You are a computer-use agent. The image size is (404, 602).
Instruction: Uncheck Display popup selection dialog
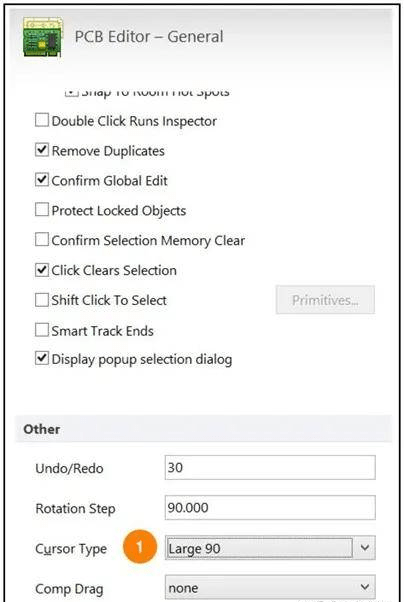click(x=41, y=359)
